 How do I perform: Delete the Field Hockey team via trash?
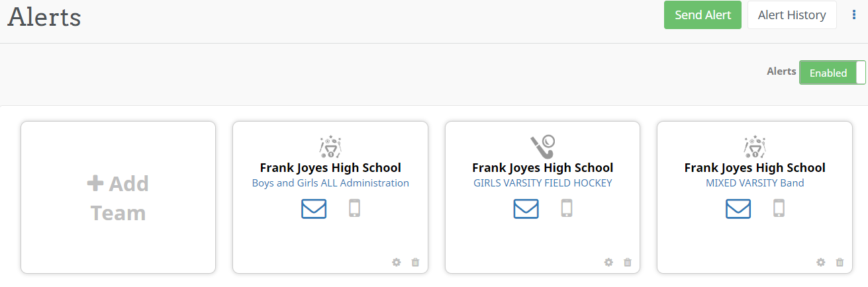628,263
